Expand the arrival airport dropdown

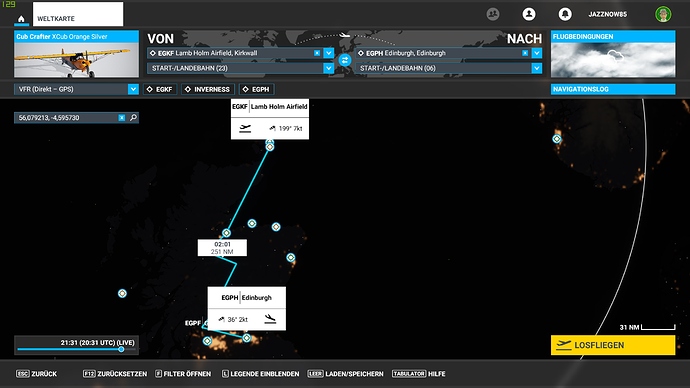pos(536,53)
